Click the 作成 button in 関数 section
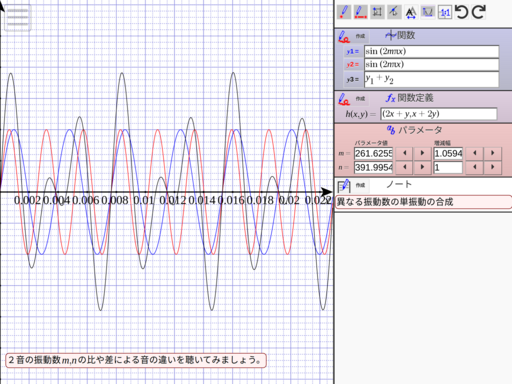This screenshot has height=384, width=512. point(360,36)
